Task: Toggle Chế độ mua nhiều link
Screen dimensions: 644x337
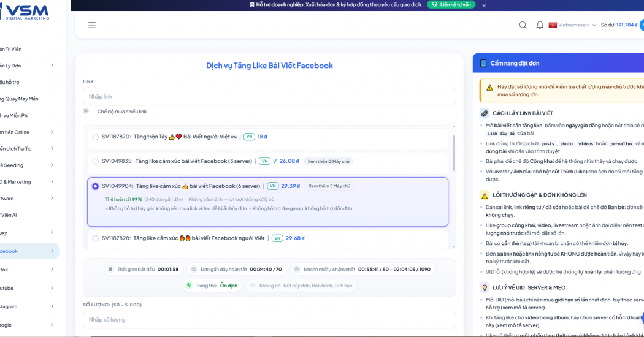Action: 86,111
